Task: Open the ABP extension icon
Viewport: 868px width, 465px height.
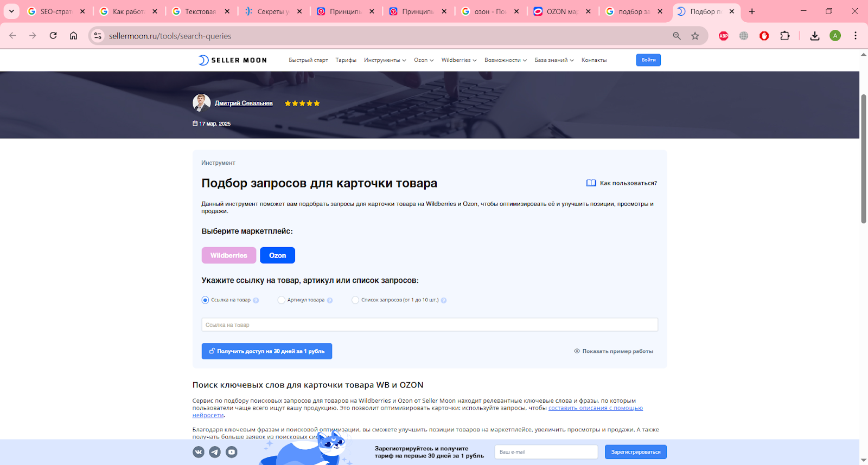Action: [724, 36]
